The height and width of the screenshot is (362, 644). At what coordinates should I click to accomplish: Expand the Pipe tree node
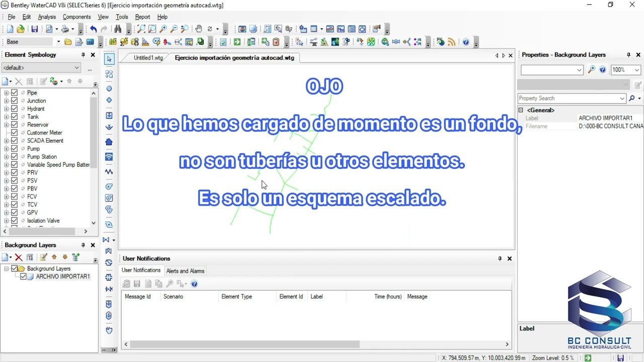coord(6,93)
